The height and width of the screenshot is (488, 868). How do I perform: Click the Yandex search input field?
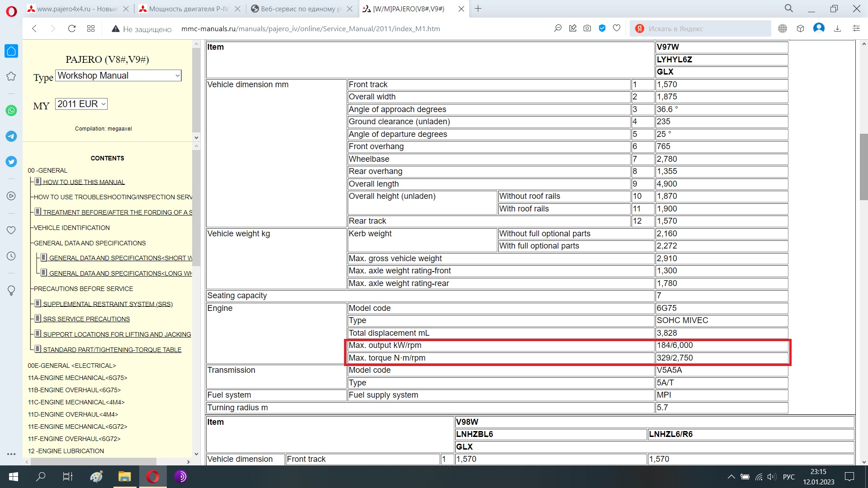coord(705,28)
